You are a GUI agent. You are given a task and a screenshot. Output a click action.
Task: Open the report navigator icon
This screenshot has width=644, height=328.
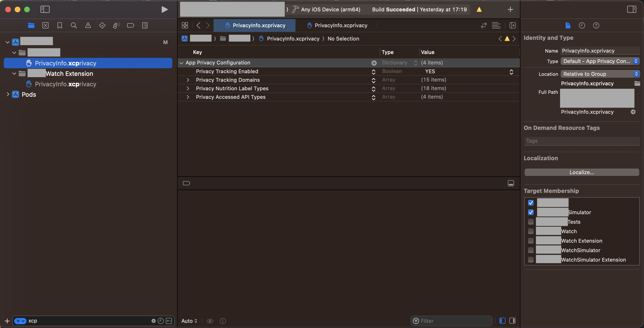click(x=145, y=25)
